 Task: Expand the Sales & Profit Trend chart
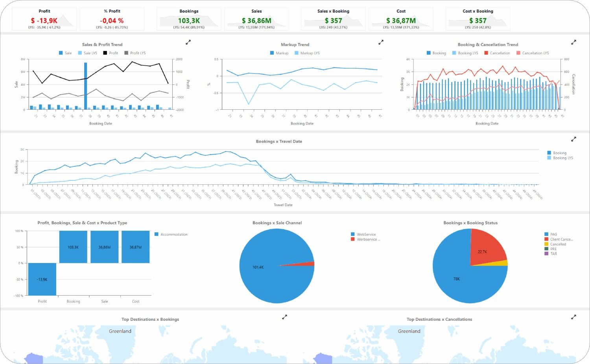(189, 42)
